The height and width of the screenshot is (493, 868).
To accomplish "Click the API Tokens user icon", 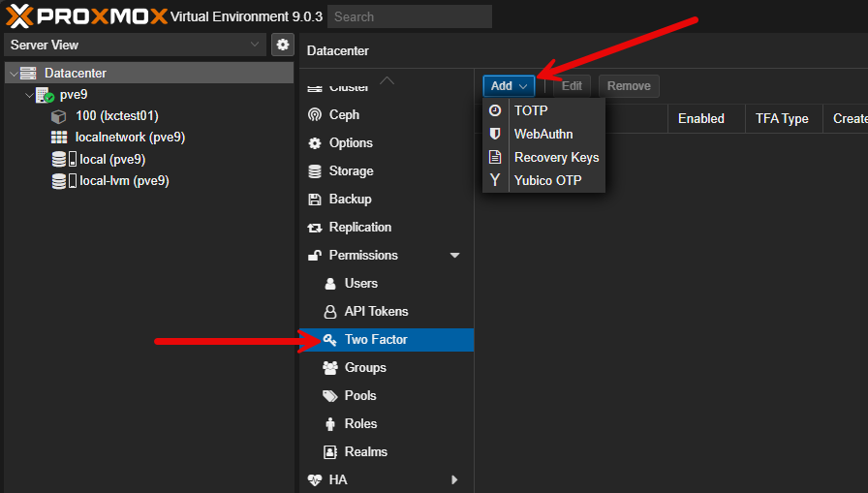I will point(329,311).
